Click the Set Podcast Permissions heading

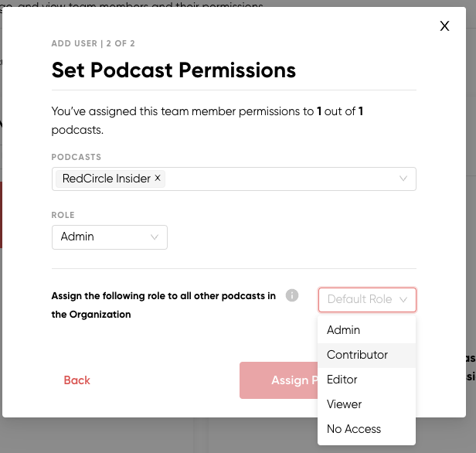coord(174,70)
